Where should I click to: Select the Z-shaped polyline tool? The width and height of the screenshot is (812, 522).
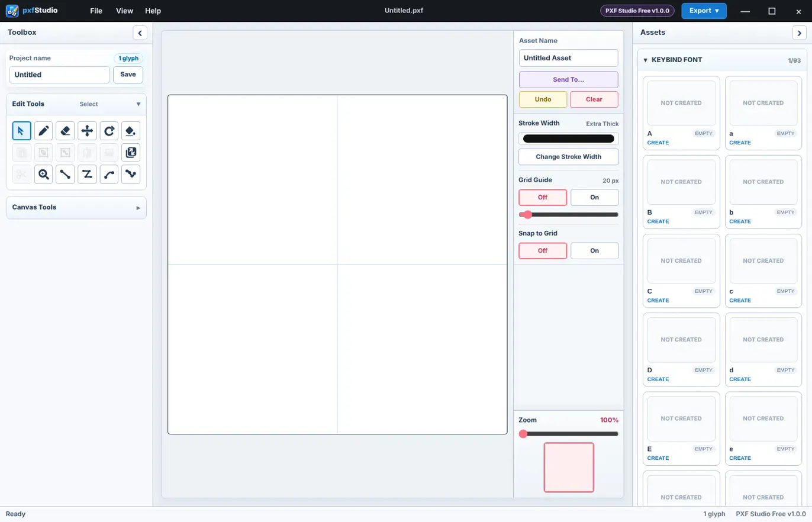[87, 174]
